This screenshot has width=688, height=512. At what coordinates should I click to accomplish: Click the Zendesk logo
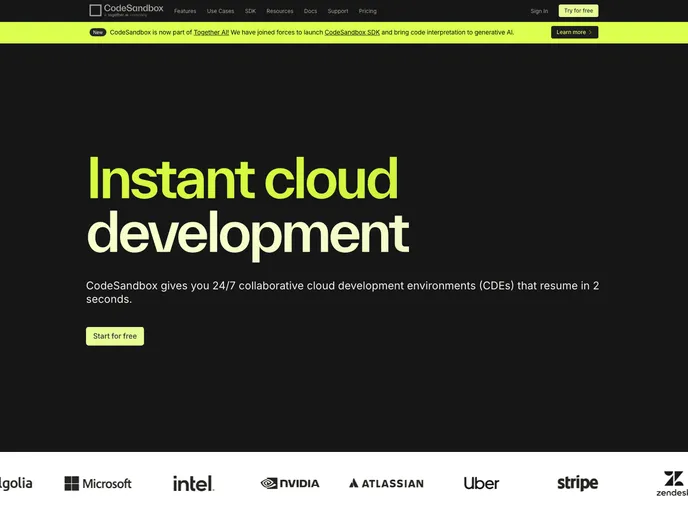pyautogui.click(x=672, y=484)
